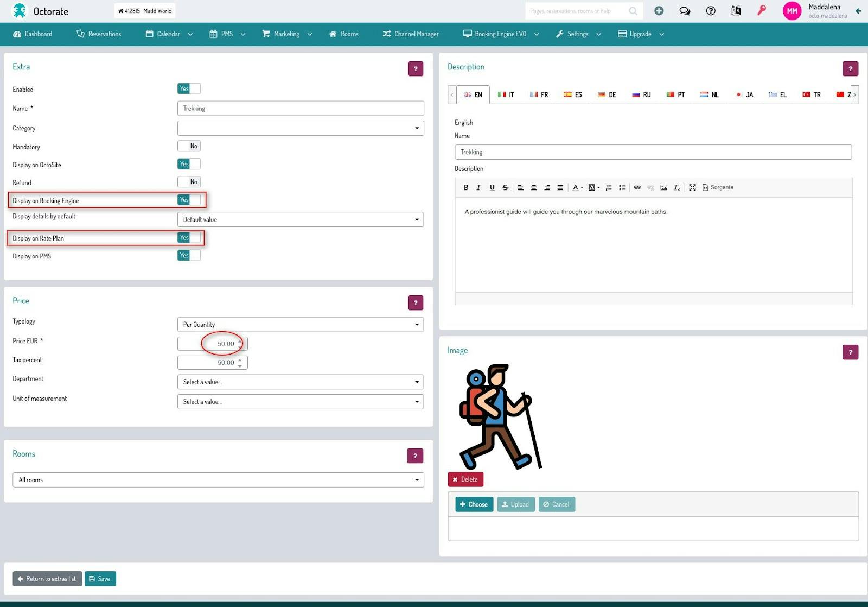868x607 pixels.
Task: Open Display details by default dropdown
Action: click(301, 219)
